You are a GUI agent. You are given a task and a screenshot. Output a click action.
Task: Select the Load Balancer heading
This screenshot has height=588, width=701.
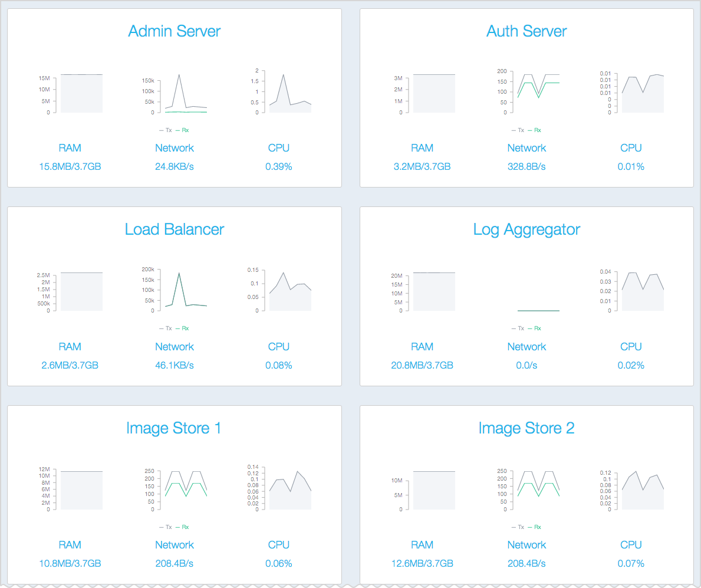click(174, 229)
